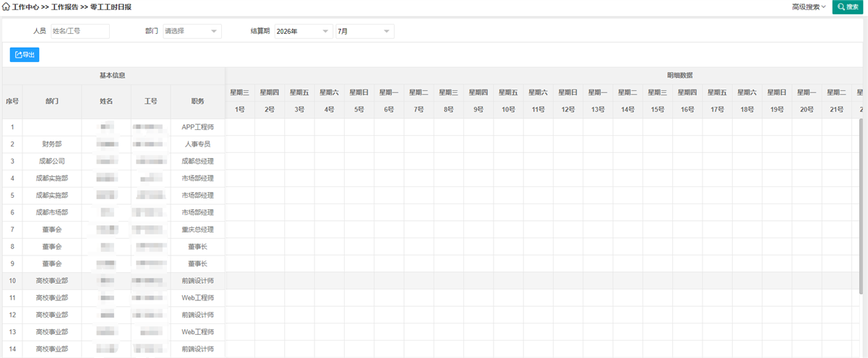Expand the 高级搜索 advanced search
Screen dimensions: 868x358
pyautogui.click(x=809, y=6)
